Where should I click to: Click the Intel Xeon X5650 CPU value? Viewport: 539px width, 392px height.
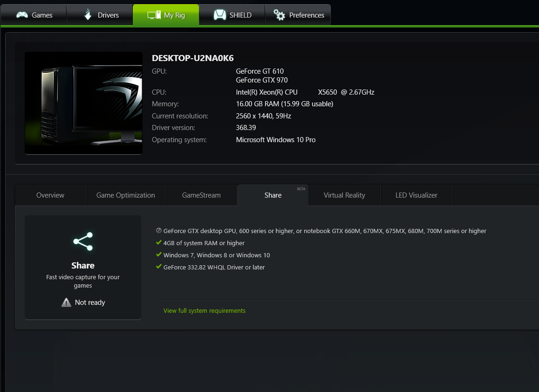pyautogui.click(x=305, y=92)
